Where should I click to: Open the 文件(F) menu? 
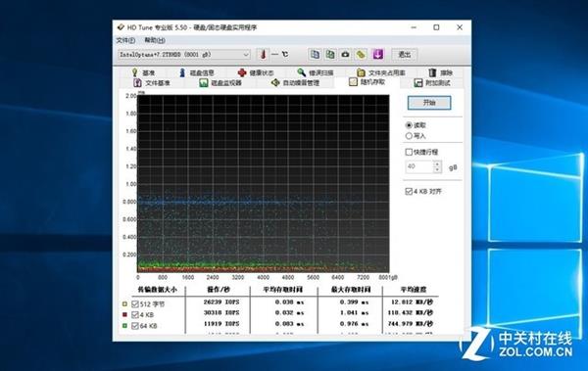pyautogui.click(x=125, y=40)
